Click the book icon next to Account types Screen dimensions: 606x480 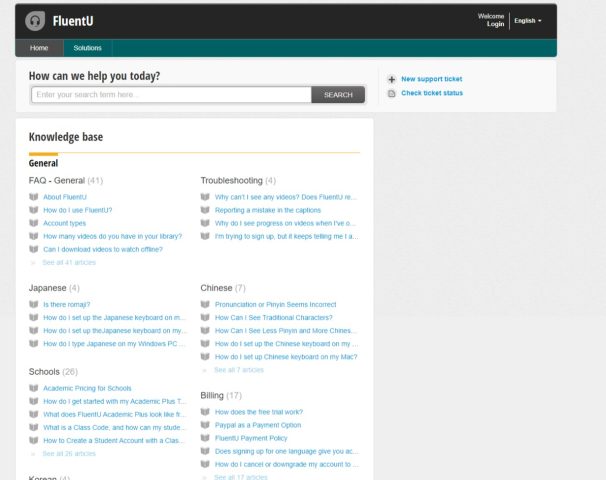[34, 223]
